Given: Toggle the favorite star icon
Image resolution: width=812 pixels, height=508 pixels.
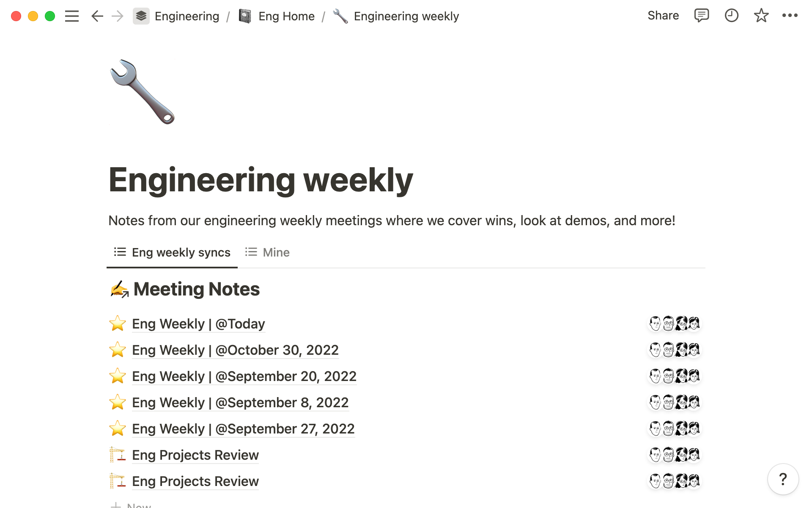Looking at the screenshot, I should (x=761, y=16).
